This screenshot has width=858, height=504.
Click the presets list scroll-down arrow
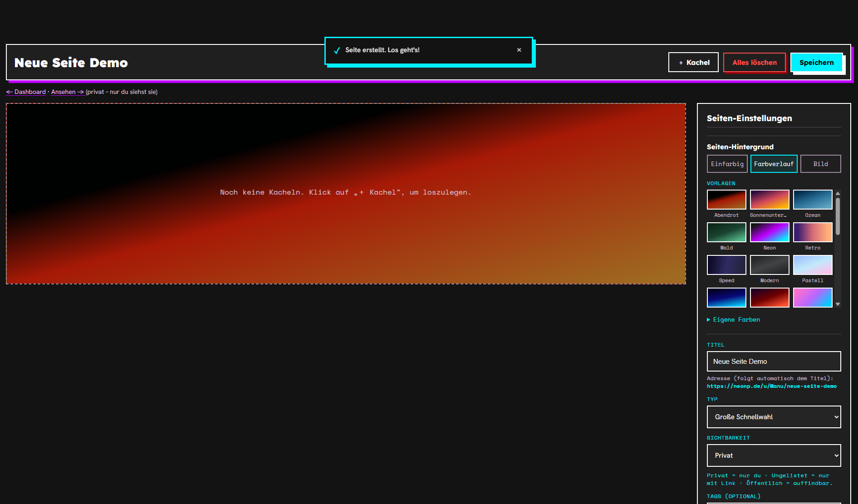coord(838,304)
